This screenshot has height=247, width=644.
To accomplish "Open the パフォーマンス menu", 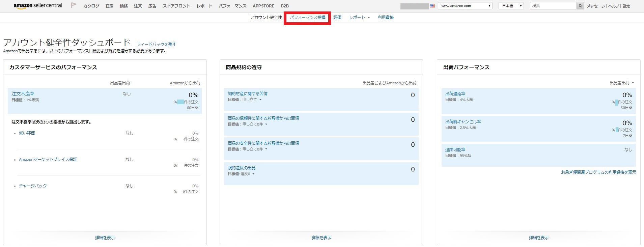I will (232, 6).
